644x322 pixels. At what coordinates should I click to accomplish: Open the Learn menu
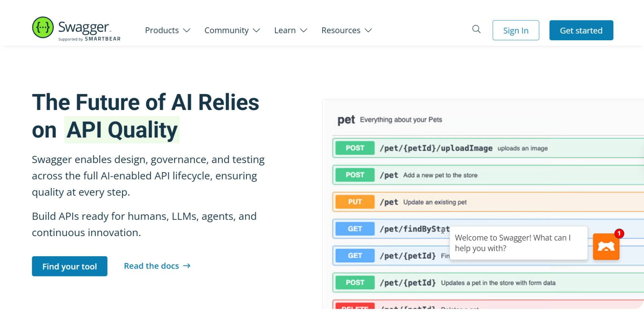coord(290,30)
